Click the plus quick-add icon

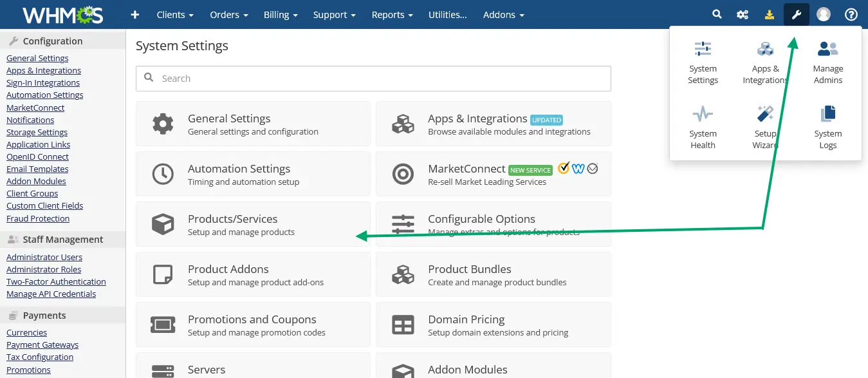click(134, 14)
